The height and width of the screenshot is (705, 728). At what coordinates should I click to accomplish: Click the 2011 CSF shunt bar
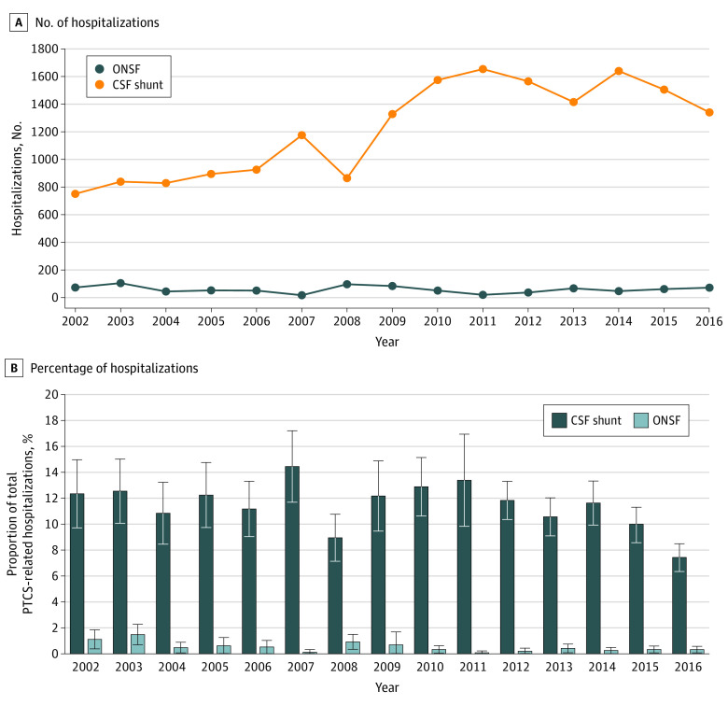coord(464,567)
